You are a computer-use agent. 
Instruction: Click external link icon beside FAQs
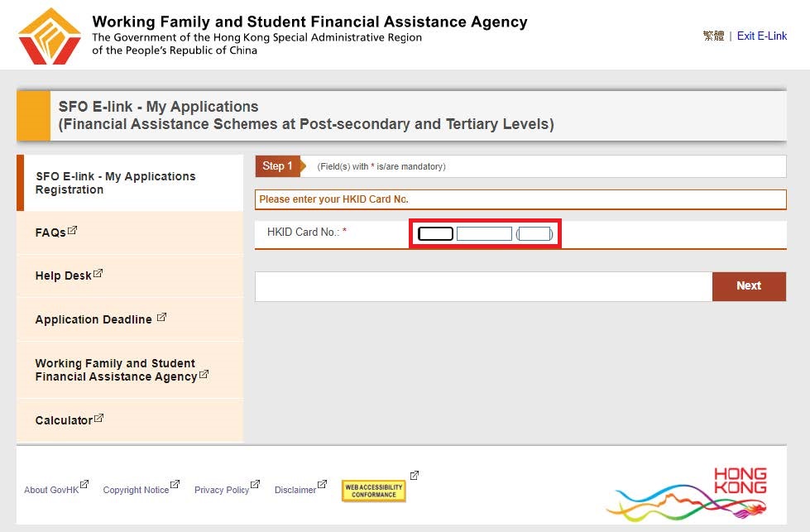[x=72, y=230]
